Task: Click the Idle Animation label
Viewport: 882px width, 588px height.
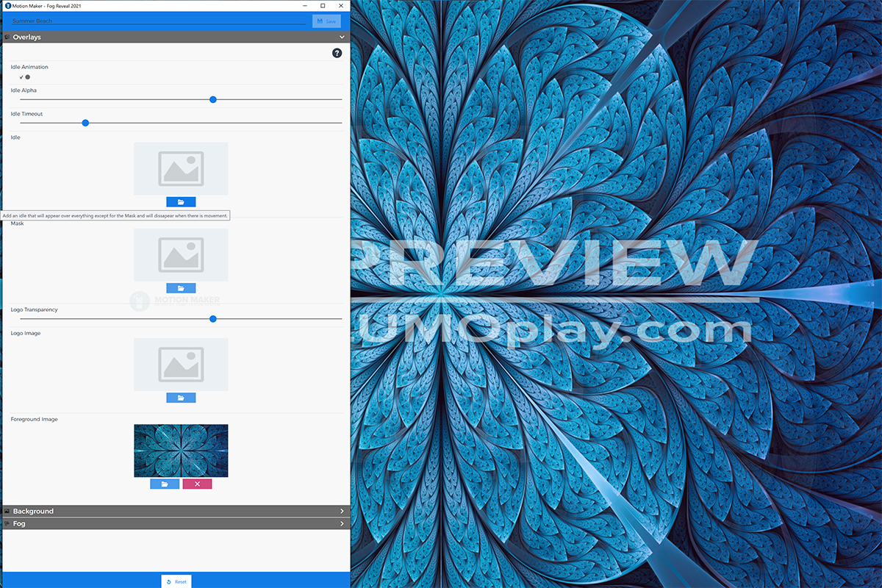Action: coord(29,67)
